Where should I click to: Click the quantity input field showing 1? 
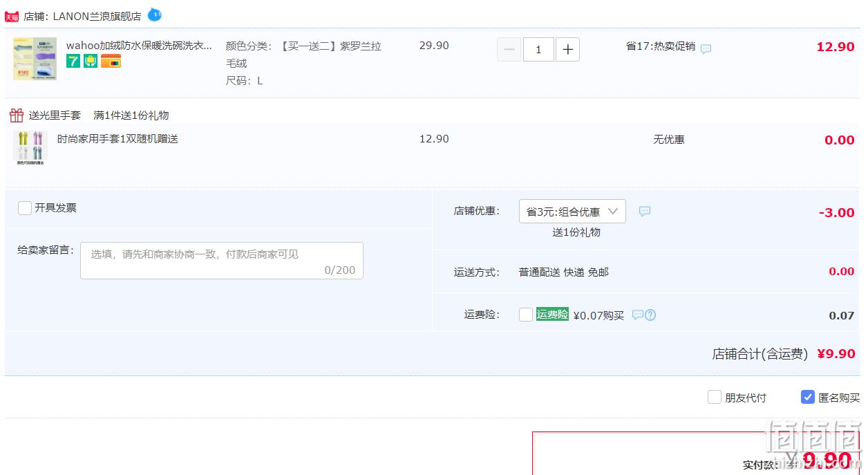tap(538, 50)
